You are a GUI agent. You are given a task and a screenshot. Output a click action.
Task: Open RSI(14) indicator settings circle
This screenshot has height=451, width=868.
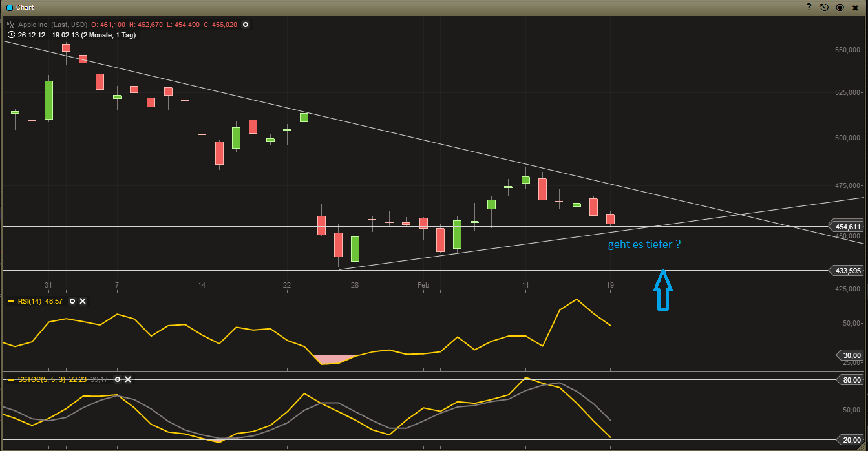point(72,301)
